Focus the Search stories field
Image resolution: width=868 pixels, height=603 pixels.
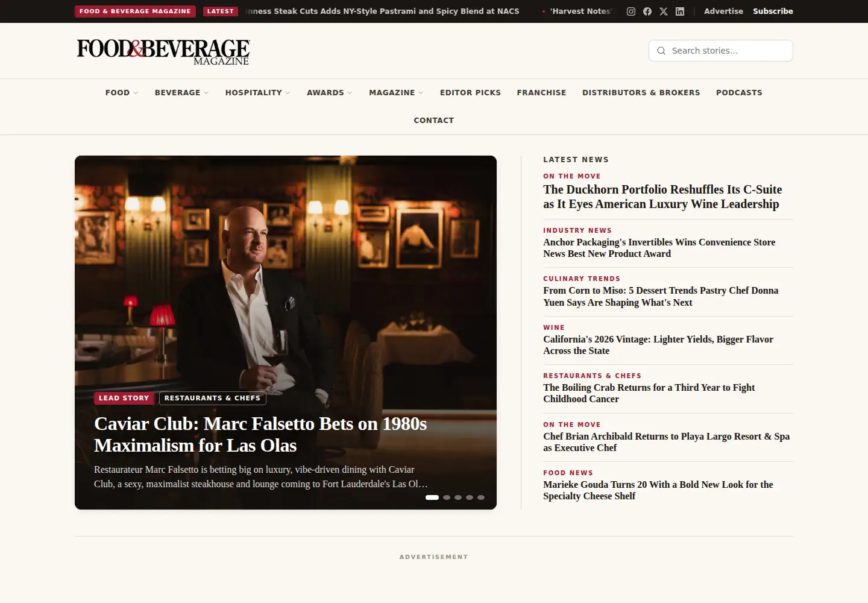pos(721,51)
